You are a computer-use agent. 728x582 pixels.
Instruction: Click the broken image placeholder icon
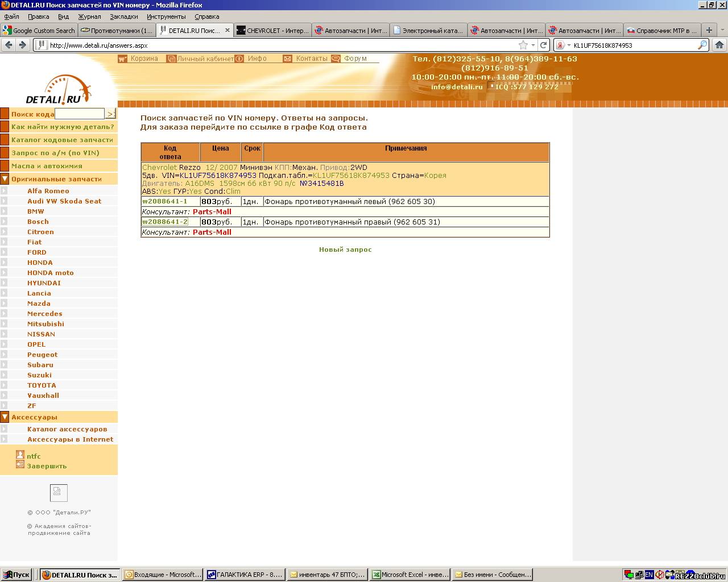pyautogui.click(x=59, y=493)
